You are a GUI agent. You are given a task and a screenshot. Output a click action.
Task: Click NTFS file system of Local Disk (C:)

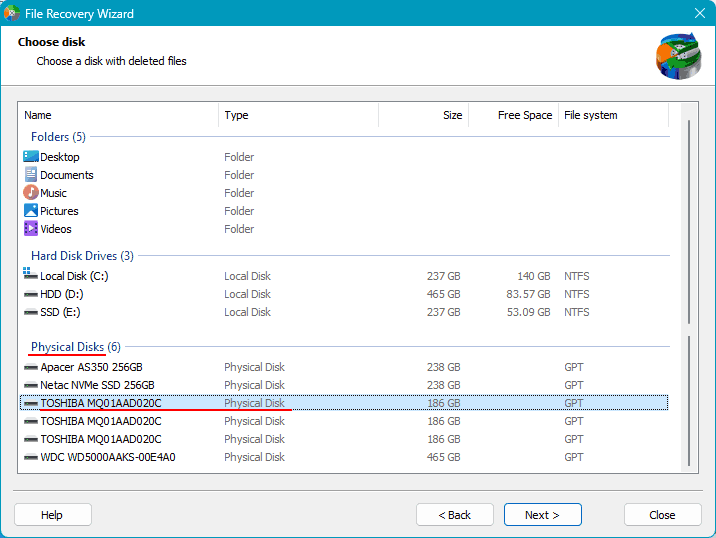576,276
